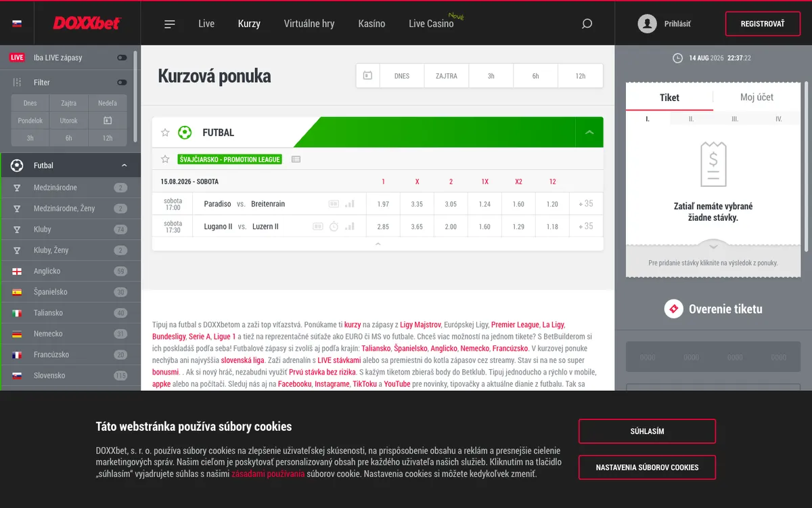
Task: Expand Medzinárodne, Ženy football category
Action: click(70, 209)
